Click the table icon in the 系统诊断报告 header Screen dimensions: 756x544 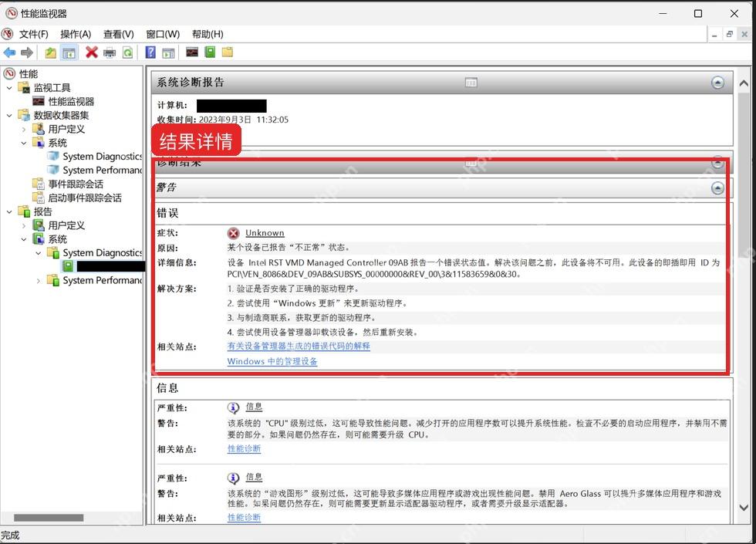(x=471, y=83)
